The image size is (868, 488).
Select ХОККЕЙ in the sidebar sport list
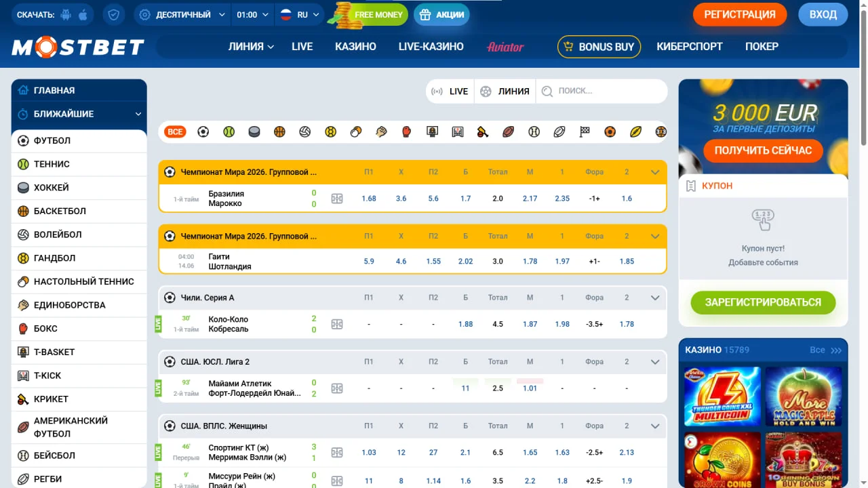pyautogui.click(x=79, y=188)
